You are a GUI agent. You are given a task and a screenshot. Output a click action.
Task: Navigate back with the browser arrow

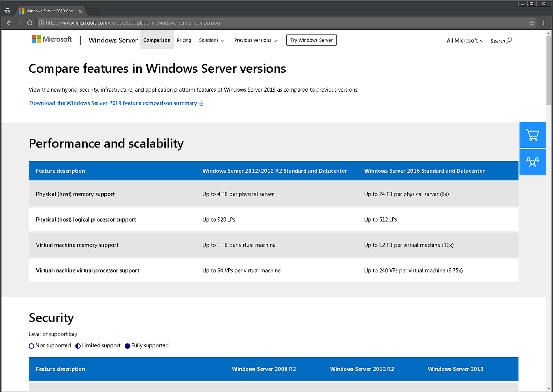[x=9, y=23]
